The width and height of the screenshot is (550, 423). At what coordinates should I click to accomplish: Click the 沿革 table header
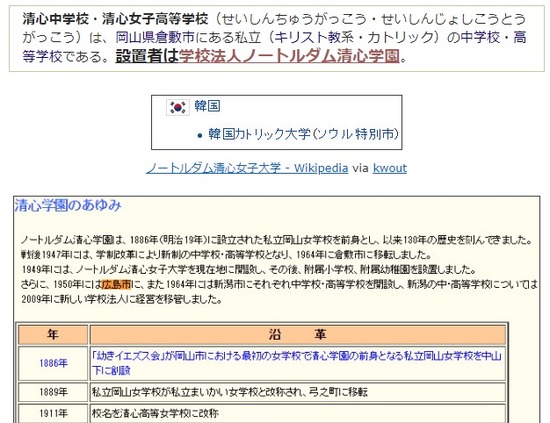tap(297, 335)
